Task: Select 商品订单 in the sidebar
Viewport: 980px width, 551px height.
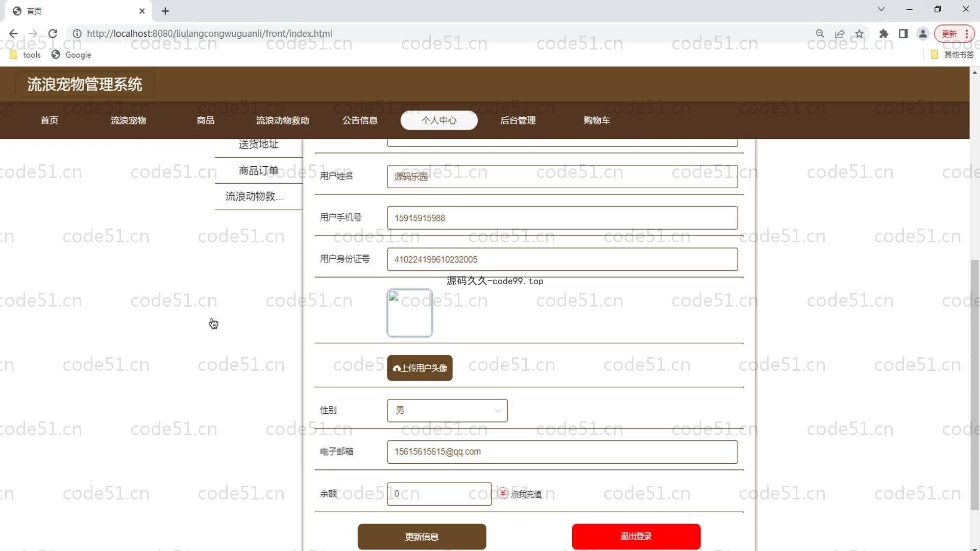Action: [259, 170]
